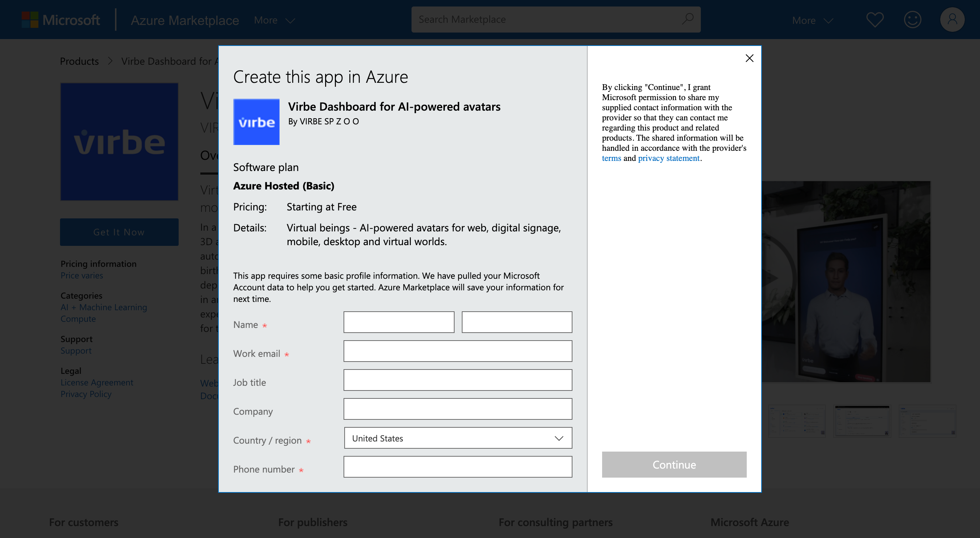Click the Microsoft logo
This screenshot has height=538, width=980.
(x=61, y=20)
